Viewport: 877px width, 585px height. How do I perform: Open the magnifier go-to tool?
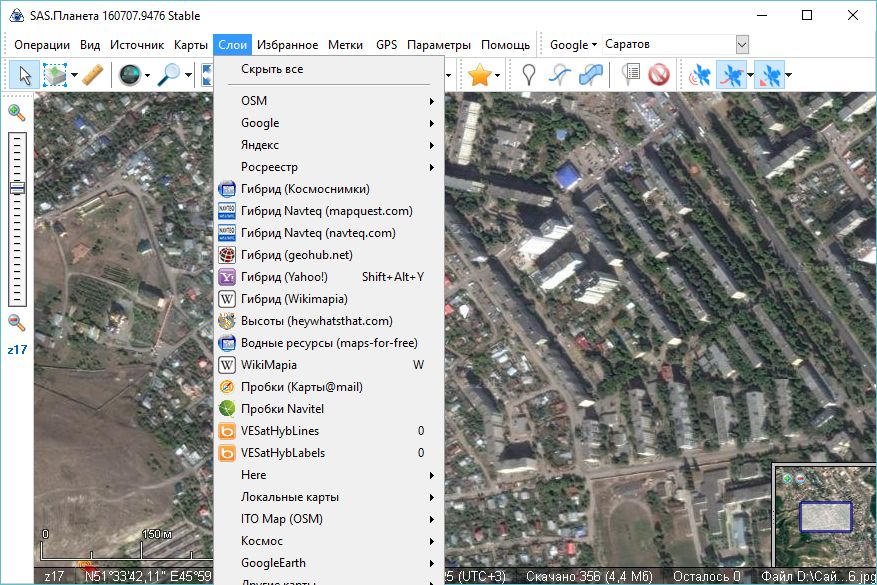[x=168, y=75]
